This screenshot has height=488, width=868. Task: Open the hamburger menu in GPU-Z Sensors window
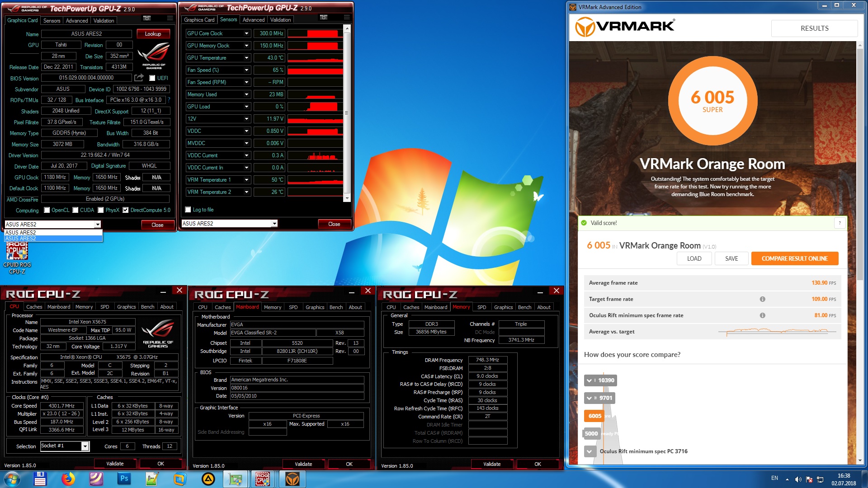point(347,17)
